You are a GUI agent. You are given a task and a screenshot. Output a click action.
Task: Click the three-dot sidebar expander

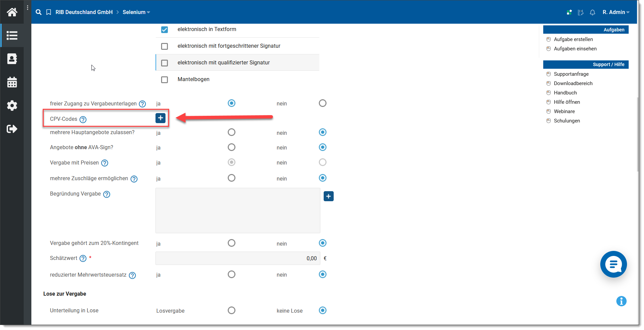27,8
